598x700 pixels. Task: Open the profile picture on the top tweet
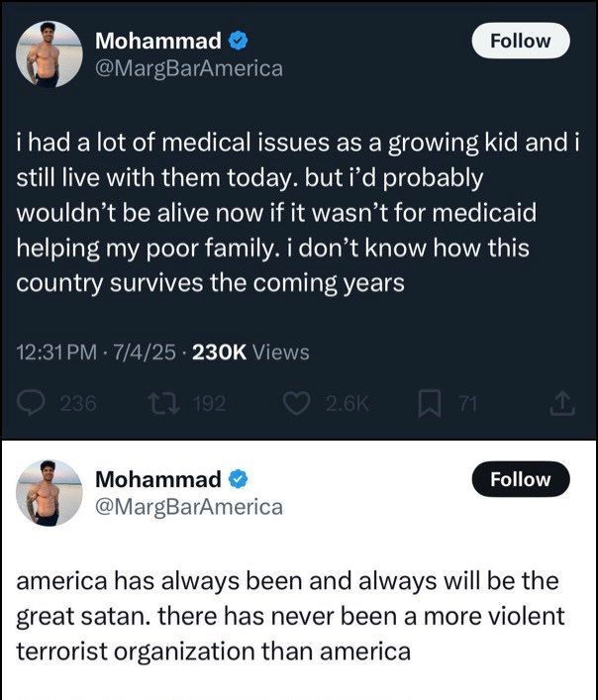(50, 53)
